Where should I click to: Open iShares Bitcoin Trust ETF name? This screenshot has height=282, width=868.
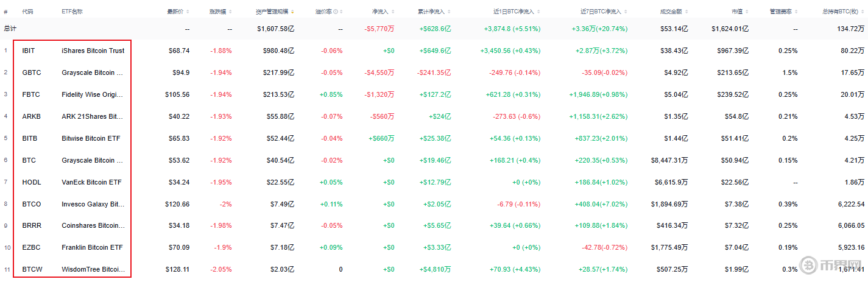pyautogui.click(x=93, y=51)
